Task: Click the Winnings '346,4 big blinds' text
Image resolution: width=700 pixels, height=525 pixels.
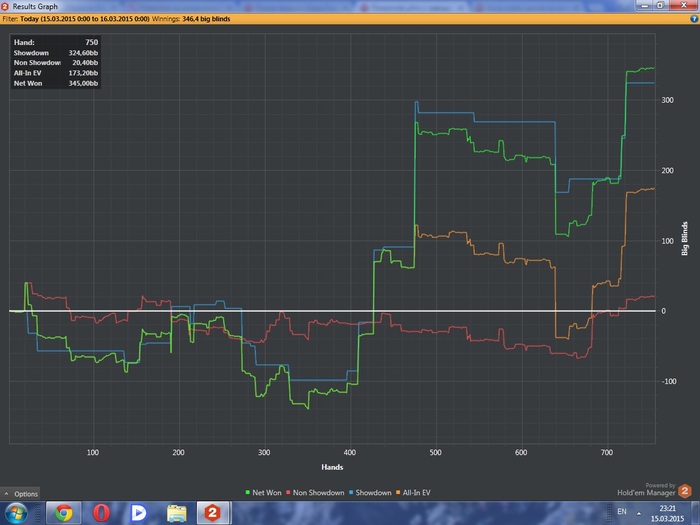Action: point(206,19)
